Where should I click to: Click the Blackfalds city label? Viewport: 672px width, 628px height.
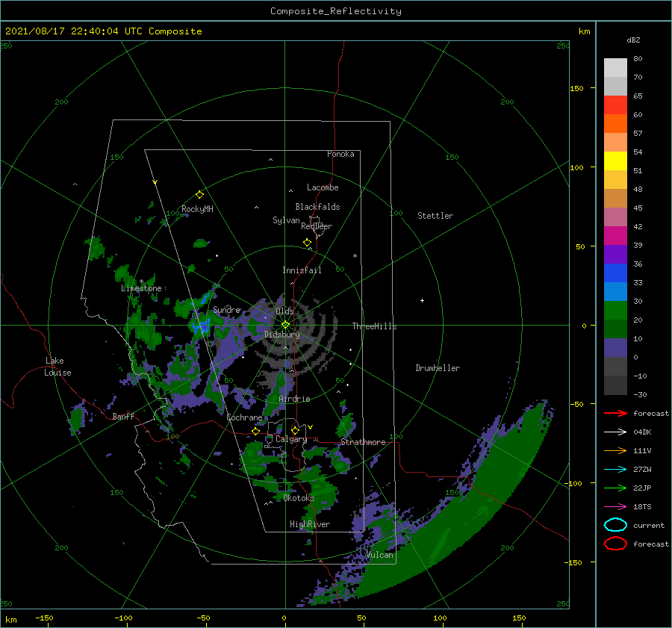point(317,207)
